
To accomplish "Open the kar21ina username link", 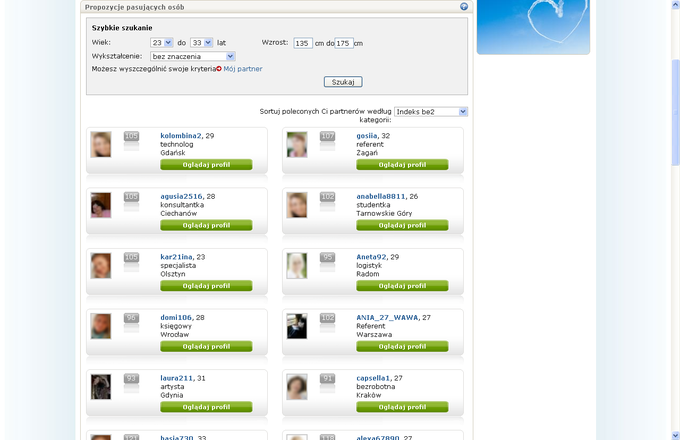I will [x=177, y=257].
